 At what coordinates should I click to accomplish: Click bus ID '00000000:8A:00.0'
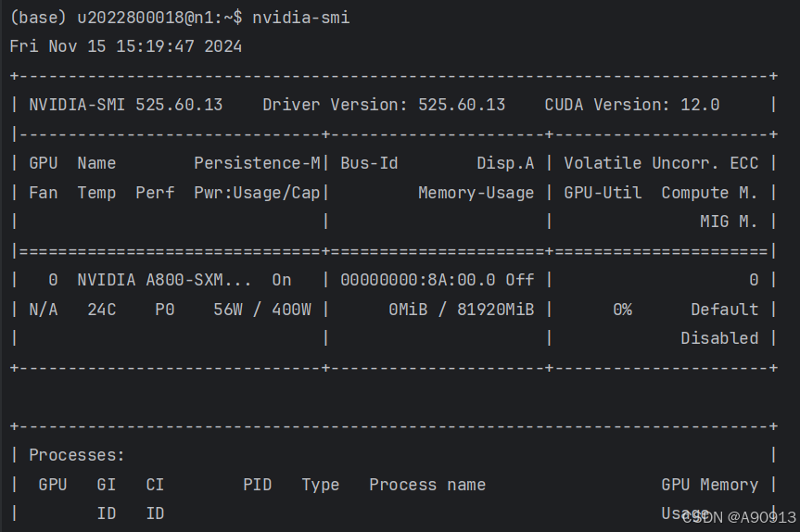(418, 280)
